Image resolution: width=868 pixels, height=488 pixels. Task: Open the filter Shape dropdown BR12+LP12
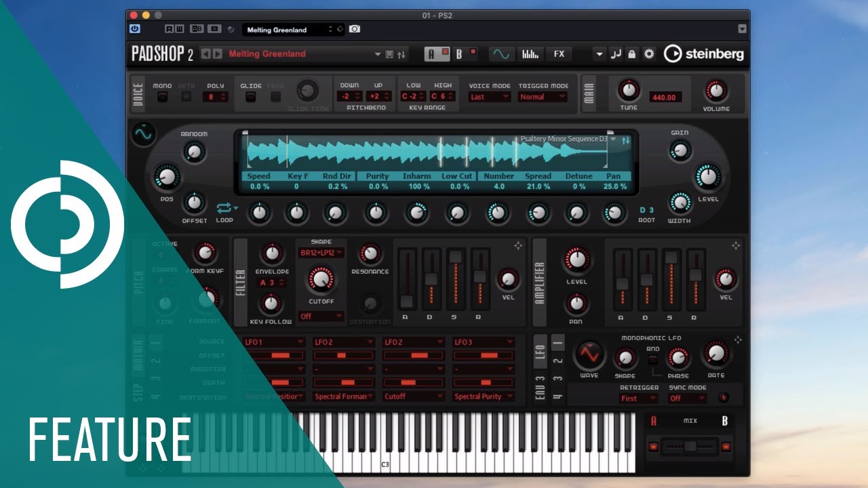coord(321,253)
